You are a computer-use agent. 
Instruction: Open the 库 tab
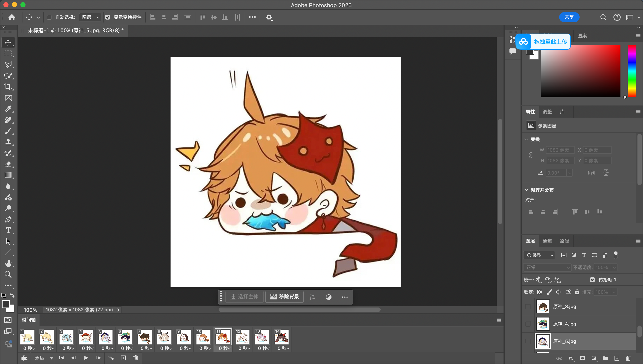pos(562,112)
